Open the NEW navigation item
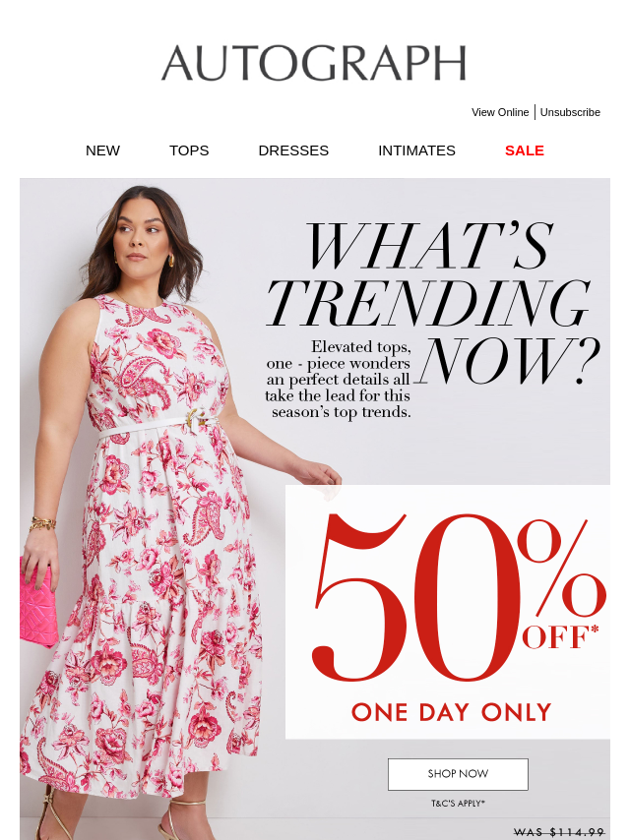 tap(103, 150)
